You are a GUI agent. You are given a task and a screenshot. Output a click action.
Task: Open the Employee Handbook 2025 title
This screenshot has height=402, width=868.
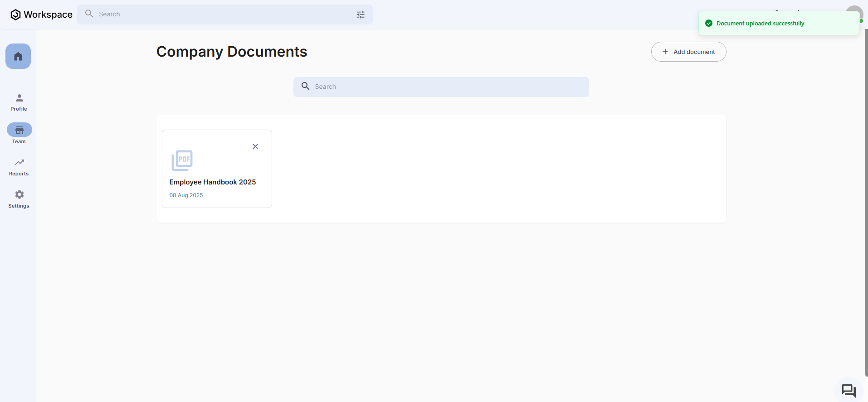pyautogui.click(x=213, y=182)
